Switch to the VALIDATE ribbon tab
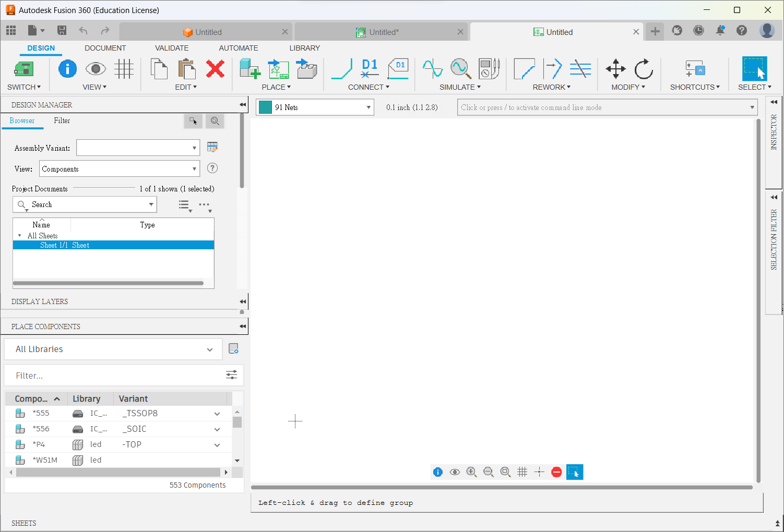This screenshot has height=532, width=784. [172, 48]
